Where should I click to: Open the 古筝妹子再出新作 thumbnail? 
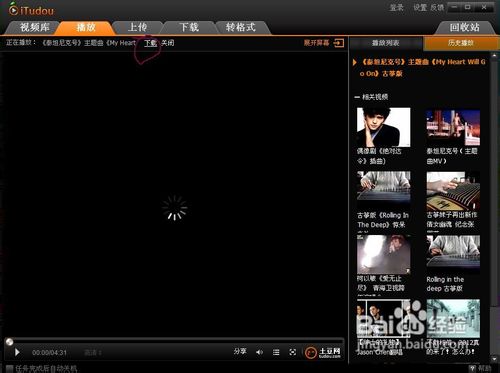[453, 191]
